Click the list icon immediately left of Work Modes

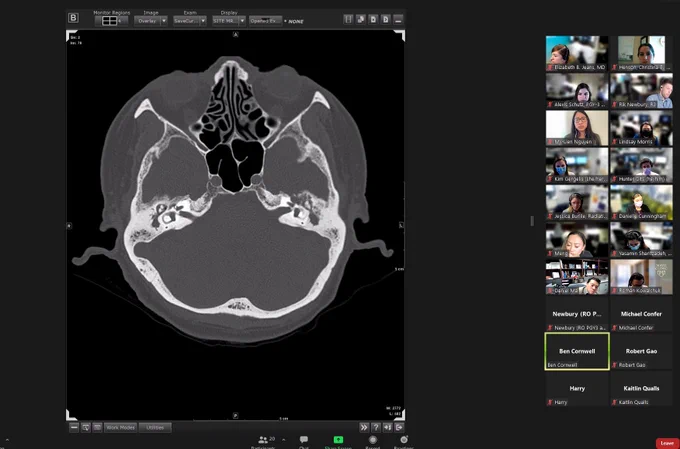tap(98, 427)
